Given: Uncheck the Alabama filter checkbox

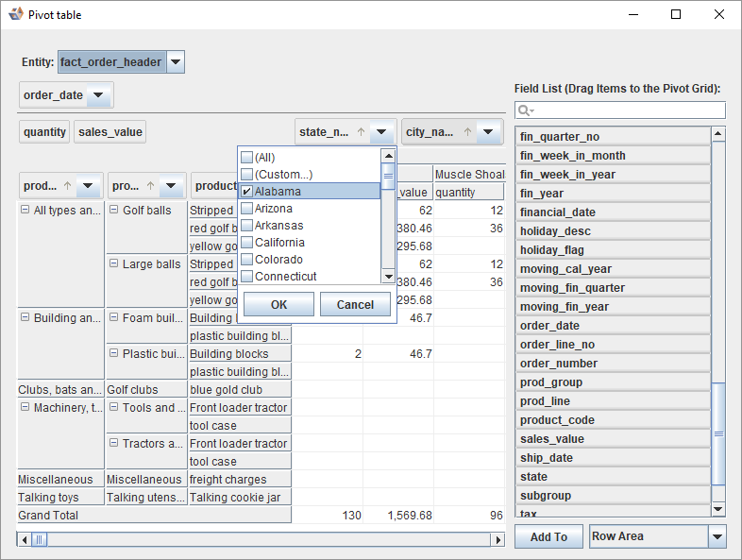Looking at the screenshot, I should tap(247, 192).
